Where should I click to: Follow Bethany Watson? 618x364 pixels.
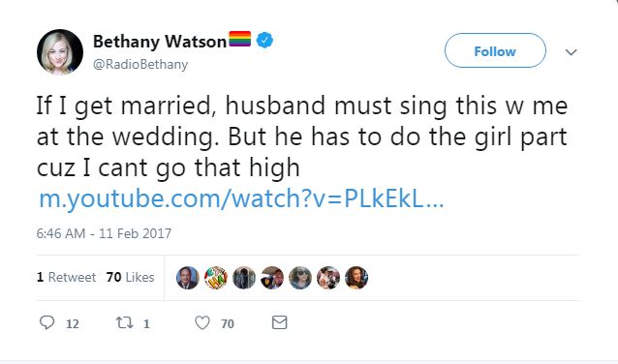pos(495,50)
